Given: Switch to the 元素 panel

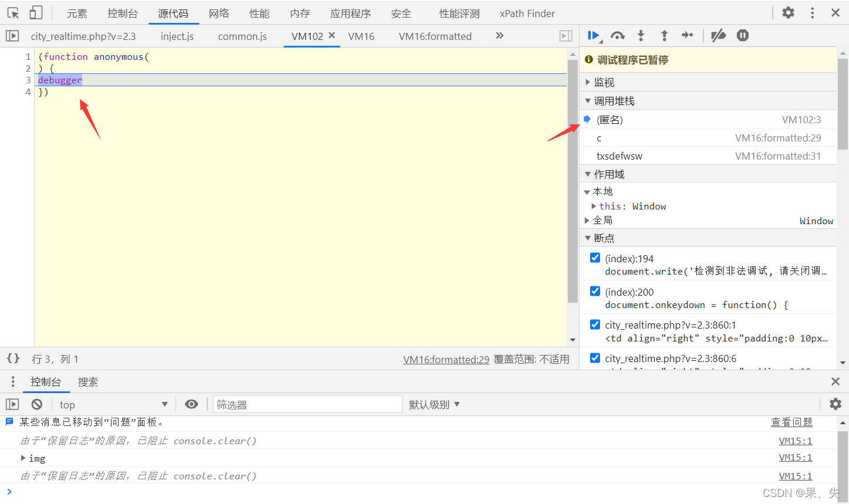Looking at the screenshot, I should pos(77,13).
